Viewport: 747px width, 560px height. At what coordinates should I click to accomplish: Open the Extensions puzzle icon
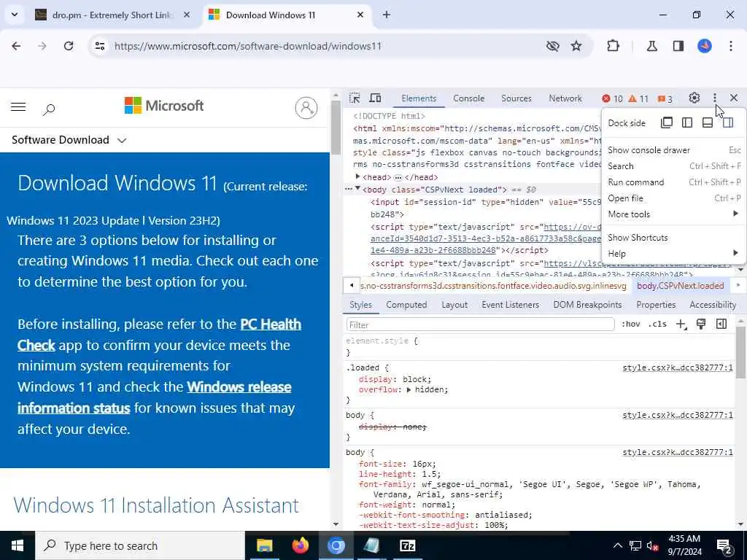click(x=613, y=46)
